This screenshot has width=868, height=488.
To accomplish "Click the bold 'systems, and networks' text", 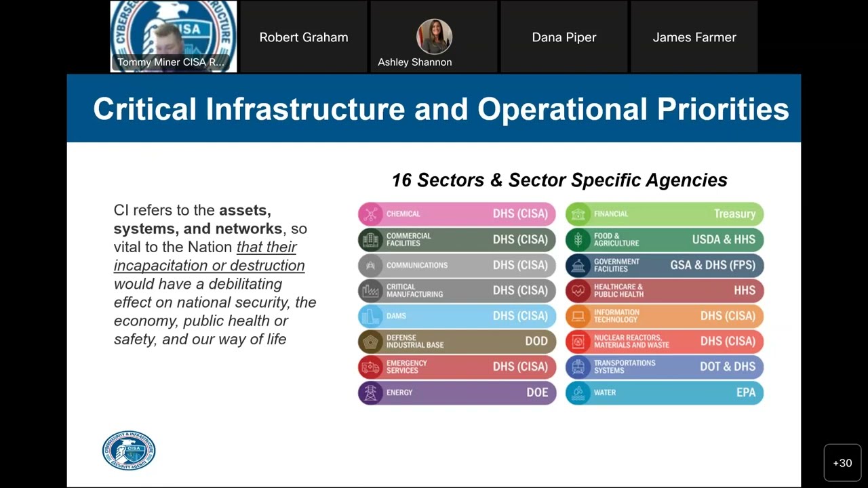I will click(x=198, y=228).
